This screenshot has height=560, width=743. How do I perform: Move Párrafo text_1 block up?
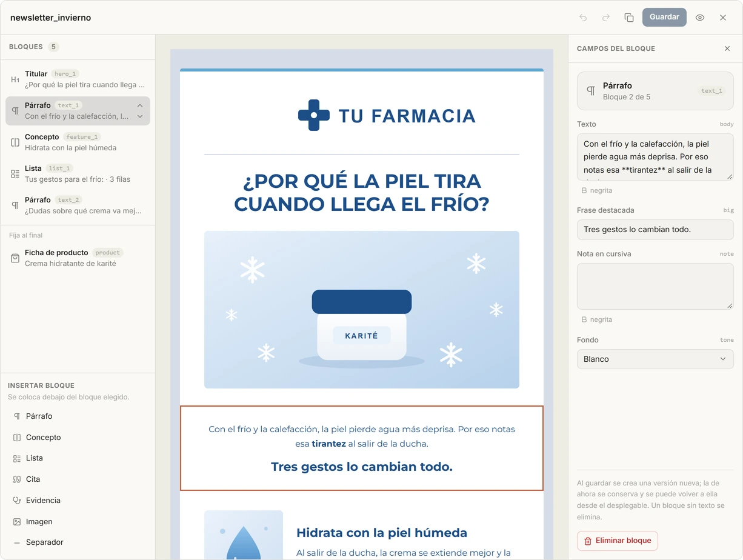click(140, 105)
